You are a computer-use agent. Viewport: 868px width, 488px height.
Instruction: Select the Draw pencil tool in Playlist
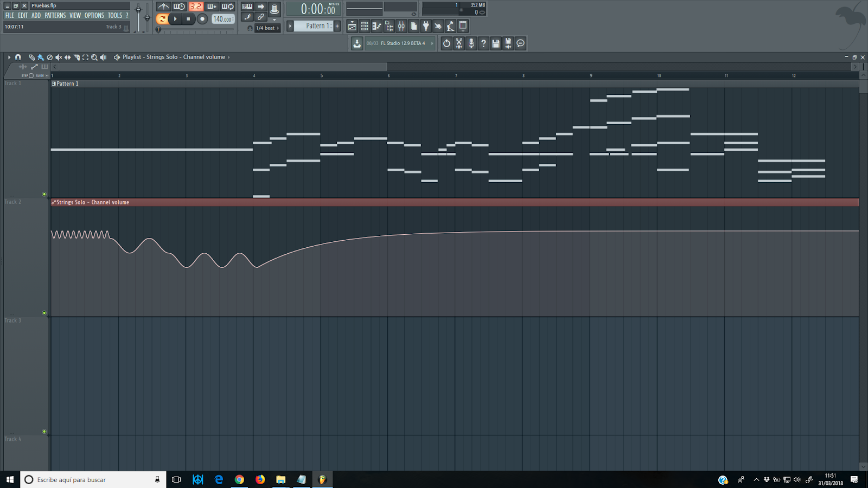tap(32, 57)
